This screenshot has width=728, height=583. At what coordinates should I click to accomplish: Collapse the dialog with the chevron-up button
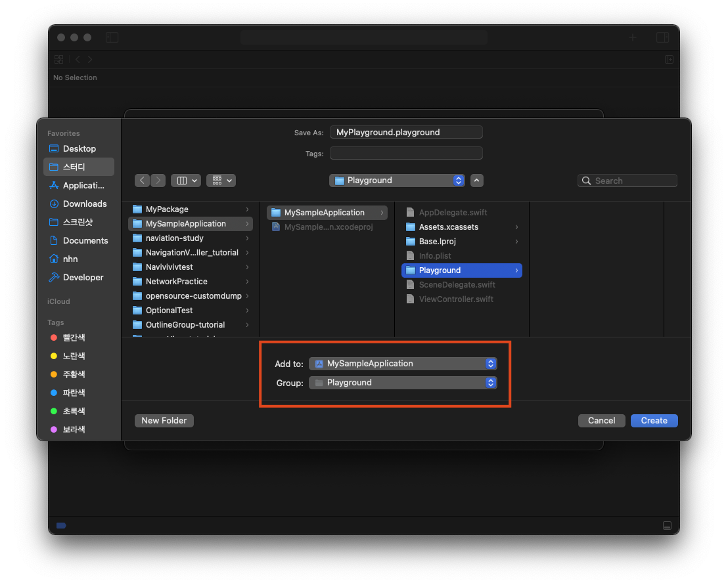477,181
